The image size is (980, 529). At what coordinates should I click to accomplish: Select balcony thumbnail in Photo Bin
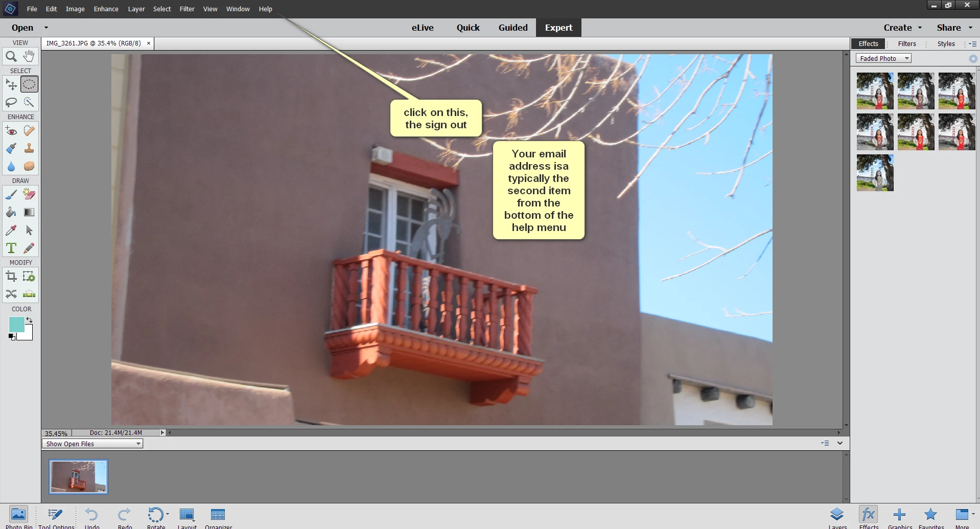(x=78, y=477)
